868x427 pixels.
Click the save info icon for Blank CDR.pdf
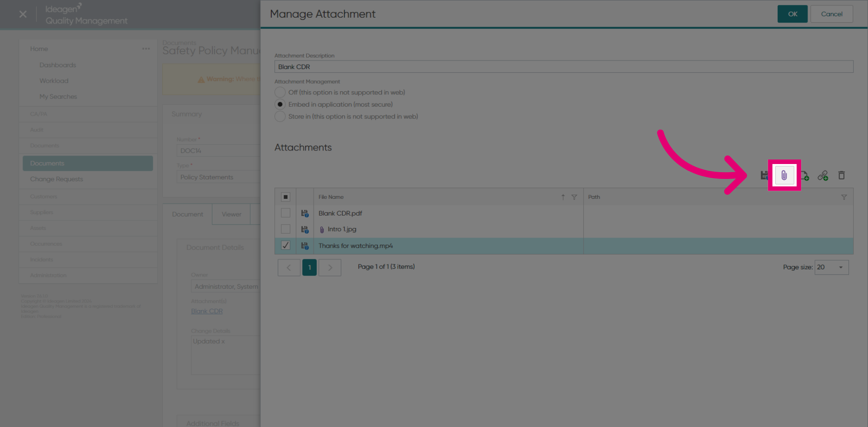click(305, 213)
